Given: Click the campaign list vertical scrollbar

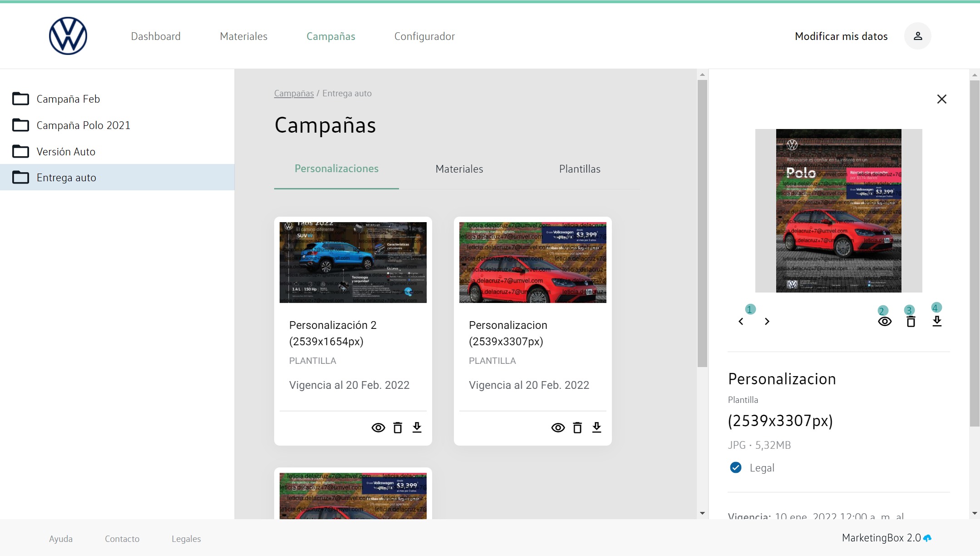Looking at the screenshot, I should coord(702,223).
